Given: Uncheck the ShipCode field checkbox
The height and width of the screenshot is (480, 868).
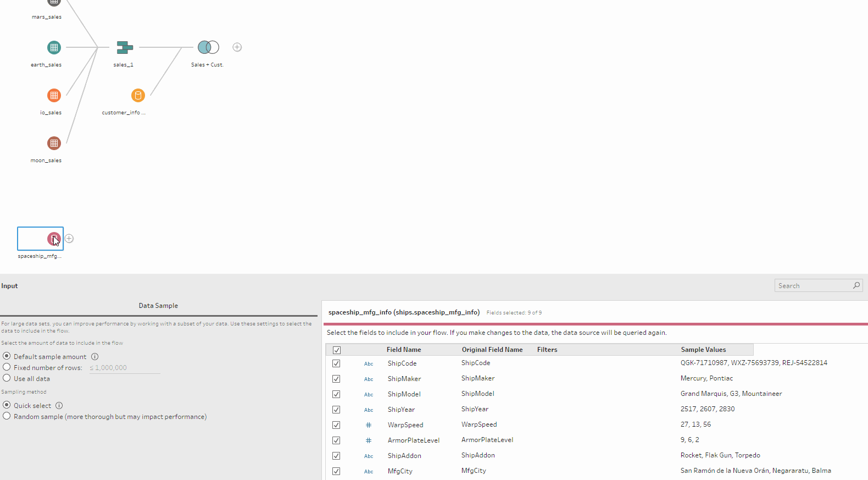Looking at the screenshot, I should pyautogui.click(x=336, y=363).
